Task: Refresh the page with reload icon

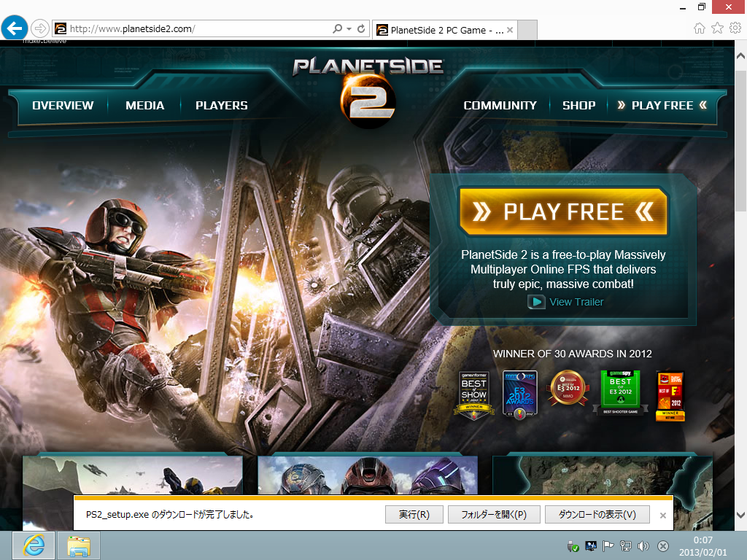Action: point(361,28)
